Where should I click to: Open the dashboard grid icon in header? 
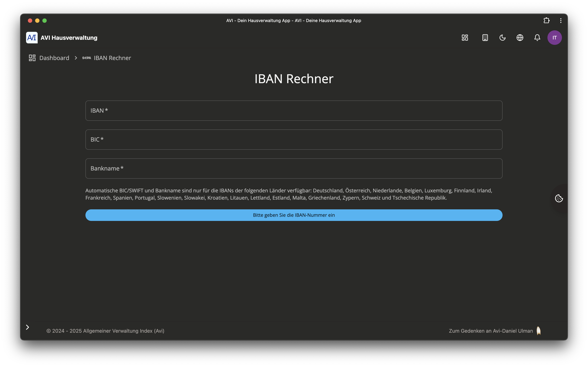point(465,38)
